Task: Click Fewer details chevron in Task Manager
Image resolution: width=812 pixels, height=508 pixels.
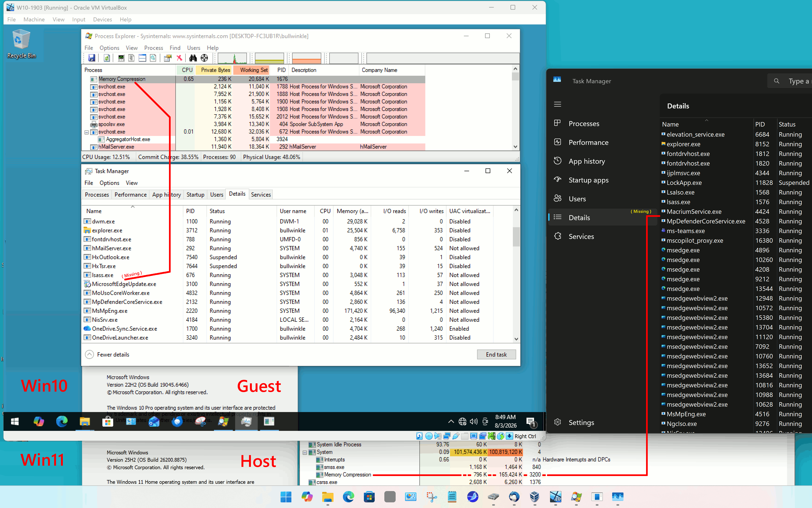Action: [89, 354]
